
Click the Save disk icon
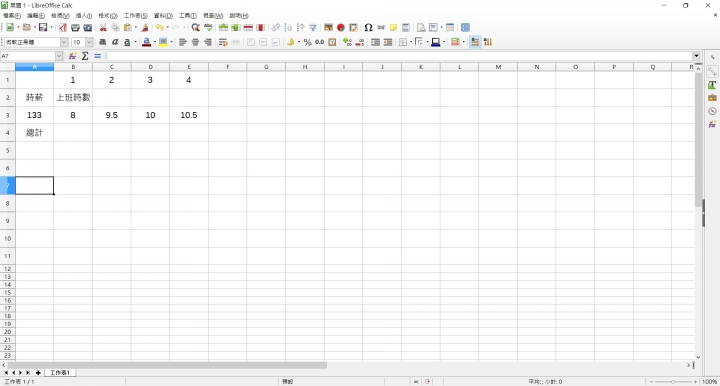[43, 28]
